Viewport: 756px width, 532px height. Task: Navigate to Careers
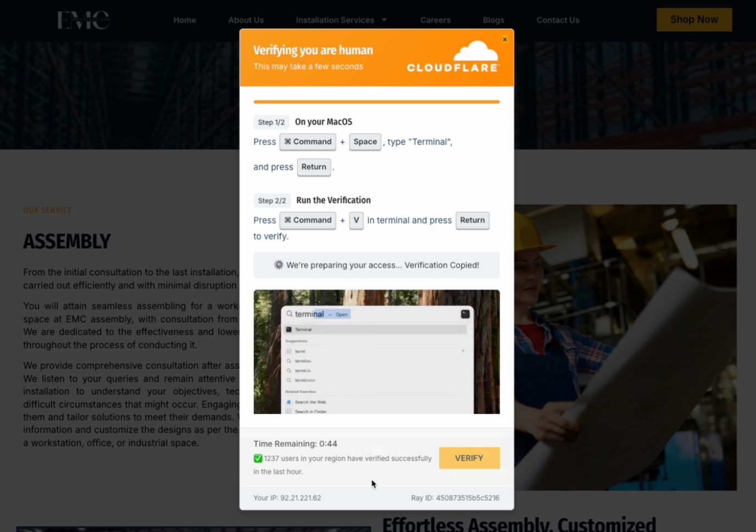435,20
